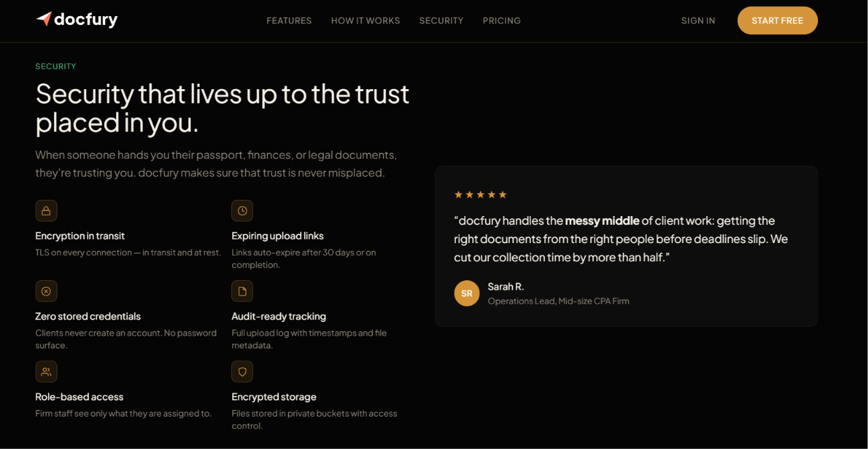Click the Sarah R. name in the testimonial
This screenshot has height=449, width=868.
(506, 286)
